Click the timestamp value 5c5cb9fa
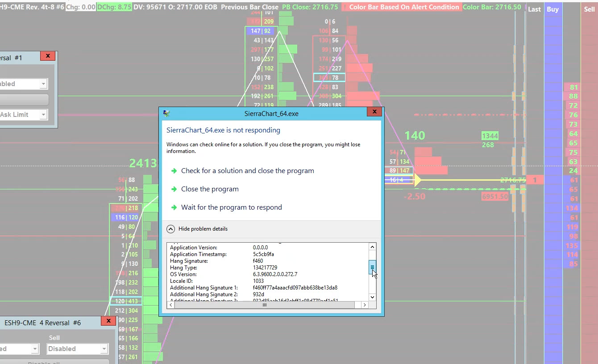This screenshot has width=598, height=364. (x=263, y=254)
